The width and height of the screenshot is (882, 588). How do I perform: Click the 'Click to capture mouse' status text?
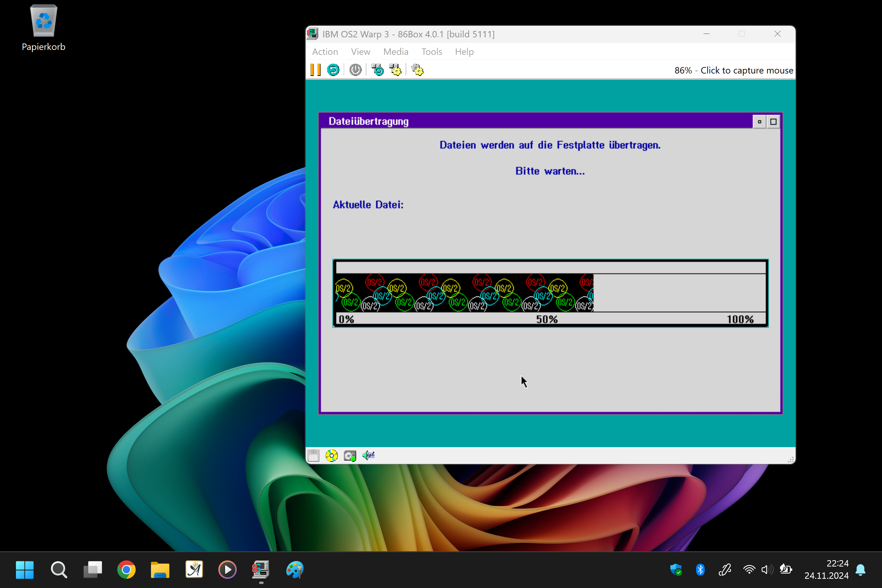click(x=747, y=70)
